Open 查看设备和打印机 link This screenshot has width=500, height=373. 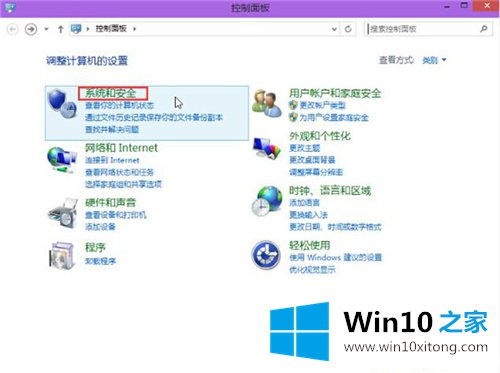[116, 215]
